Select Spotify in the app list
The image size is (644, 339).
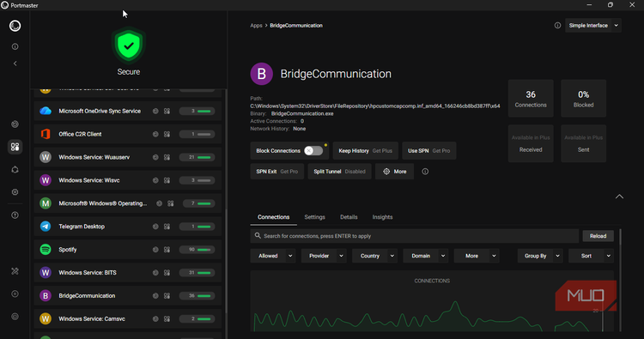[x=128, y=250]
